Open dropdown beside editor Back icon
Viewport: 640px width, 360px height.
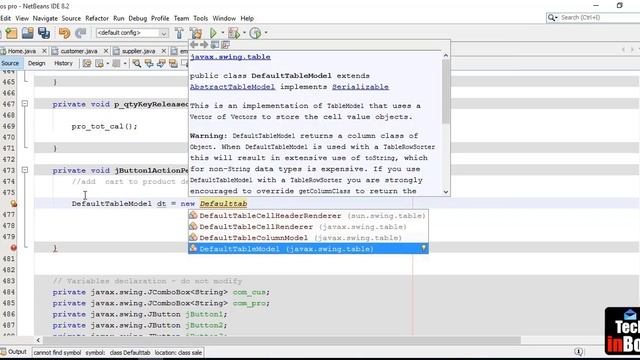(108, 63)
